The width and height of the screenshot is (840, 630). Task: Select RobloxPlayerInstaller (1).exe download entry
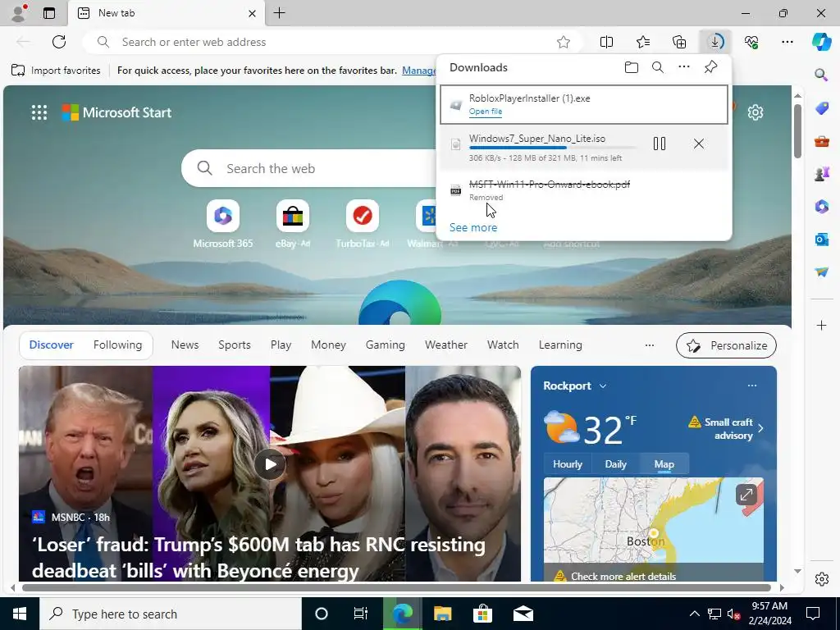[x=583, y=104]
